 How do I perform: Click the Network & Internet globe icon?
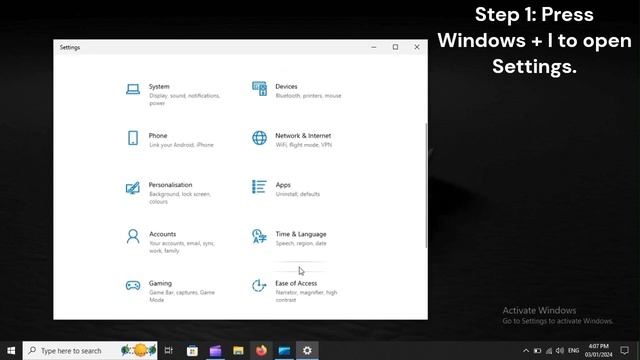(x=259, y=138)
